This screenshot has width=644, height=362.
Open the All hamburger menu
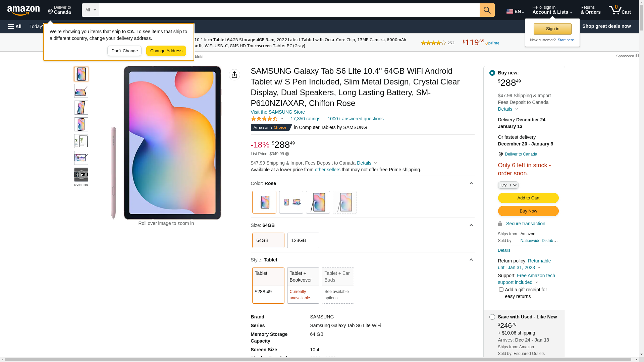click(x=15, y=26)
